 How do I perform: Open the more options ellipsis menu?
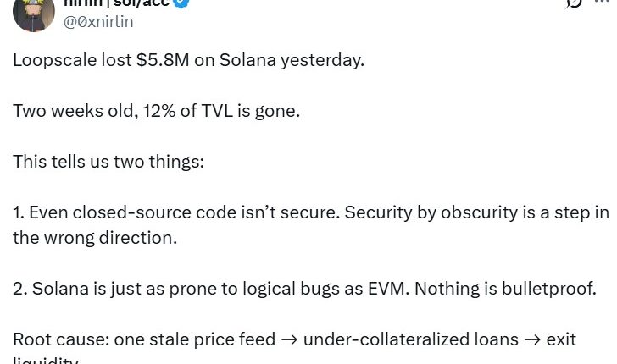[x=606, y=3]
